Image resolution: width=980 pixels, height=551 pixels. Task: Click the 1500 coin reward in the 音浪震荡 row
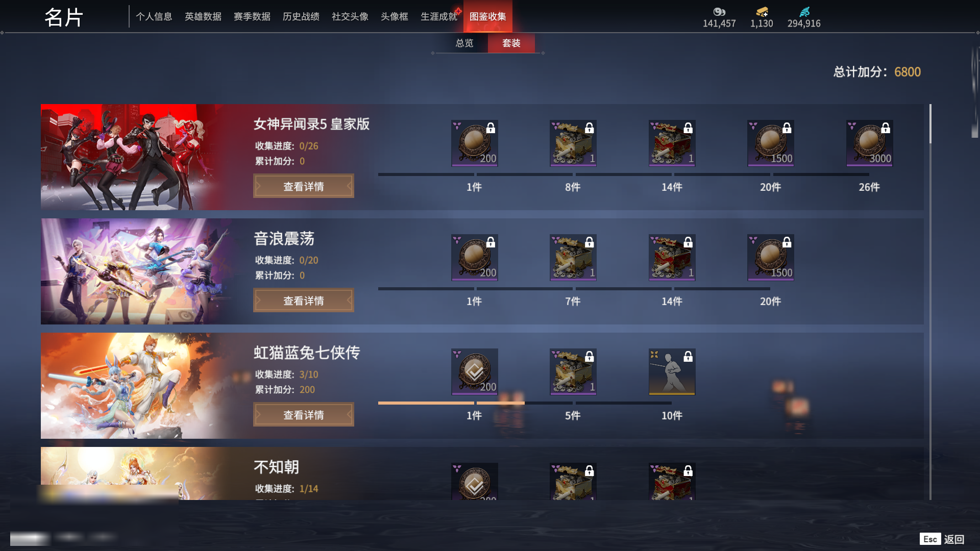tap(770, 258)
